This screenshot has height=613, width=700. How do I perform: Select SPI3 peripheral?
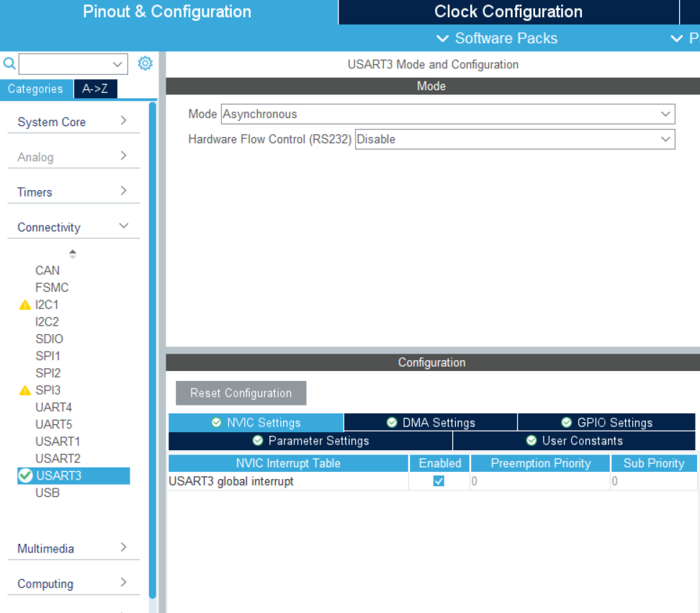pyautogui.click(x=48, y=390)
